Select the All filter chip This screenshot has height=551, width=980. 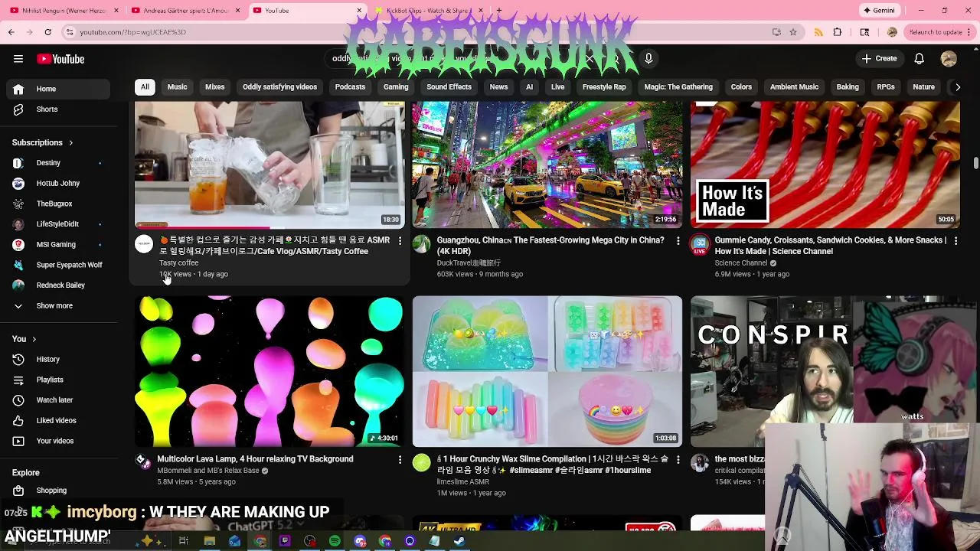click(145, 87)
